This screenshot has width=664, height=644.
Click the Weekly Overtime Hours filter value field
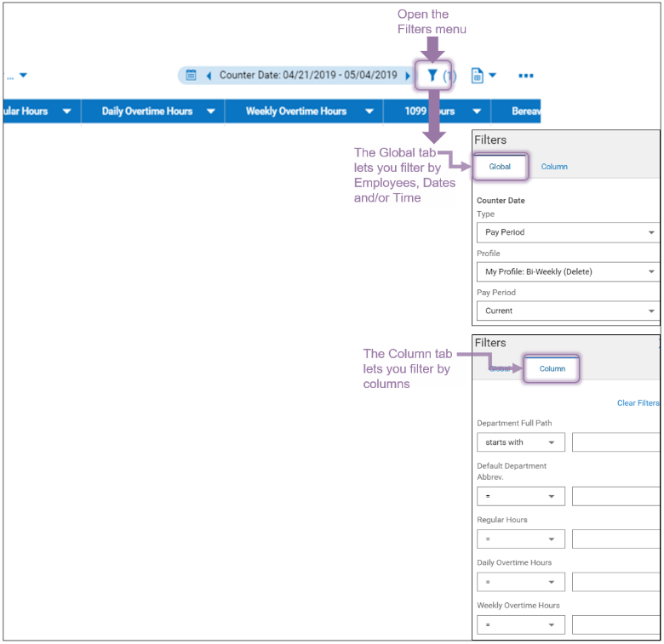(615, 625)
